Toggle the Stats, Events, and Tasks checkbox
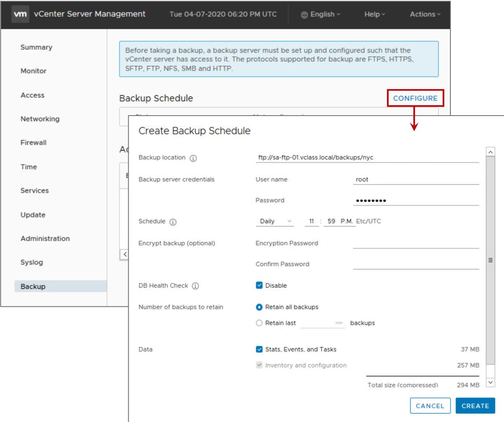The height and width of the screenshot is (422, 504). click(259, 349)
